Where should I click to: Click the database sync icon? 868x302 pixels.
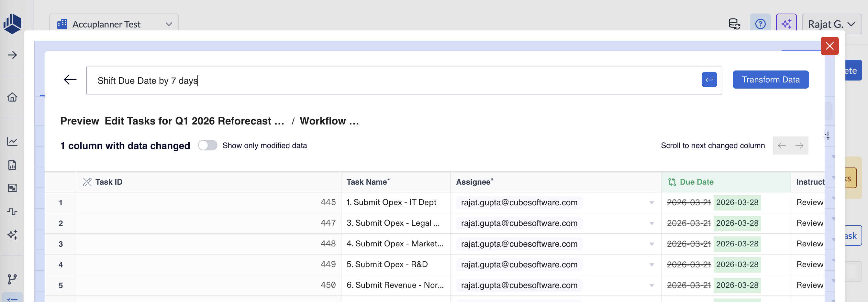(734, 24)
